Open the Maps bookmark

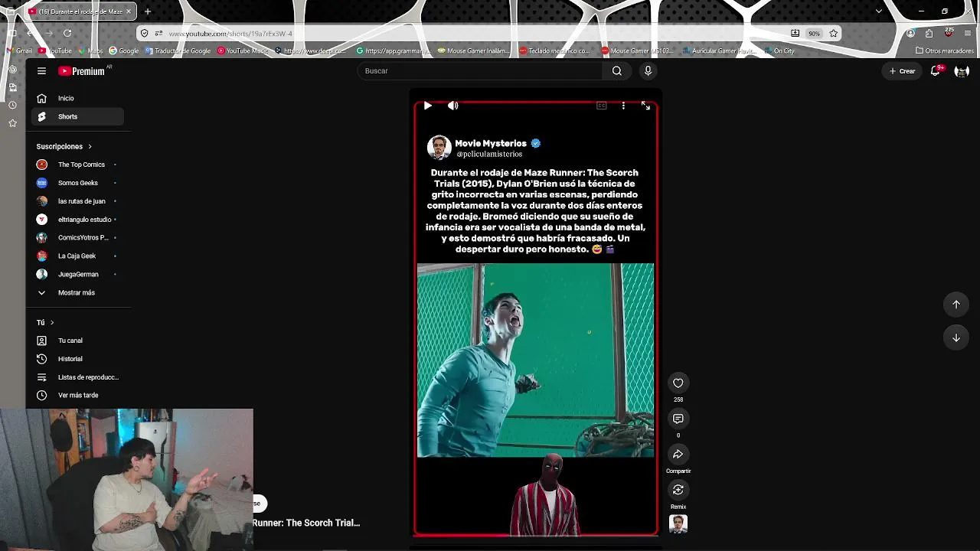pyautogui.click(x=91, y=51)
